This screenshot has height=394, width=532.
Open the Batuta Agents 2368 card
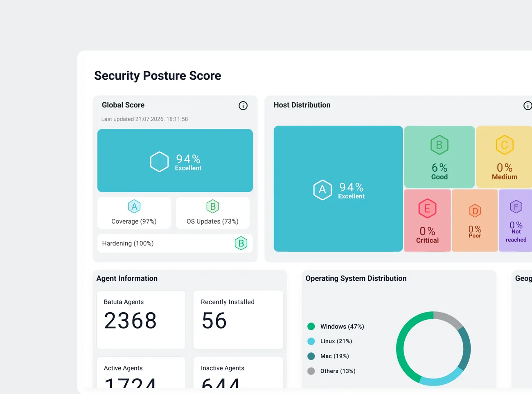coord(141,320)
